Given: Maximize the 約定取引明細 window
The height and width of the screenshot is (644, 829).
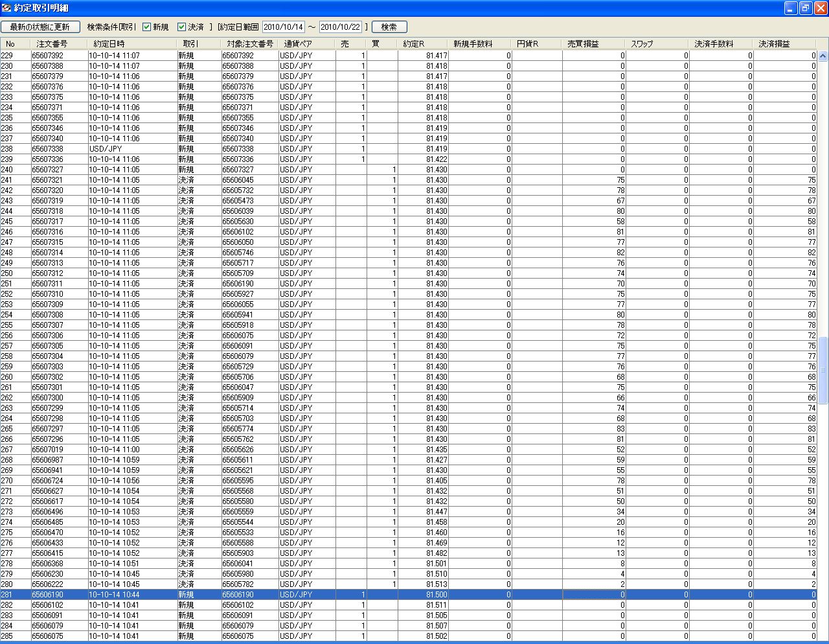Looking at the screenshot, I should tap(806, 8).
